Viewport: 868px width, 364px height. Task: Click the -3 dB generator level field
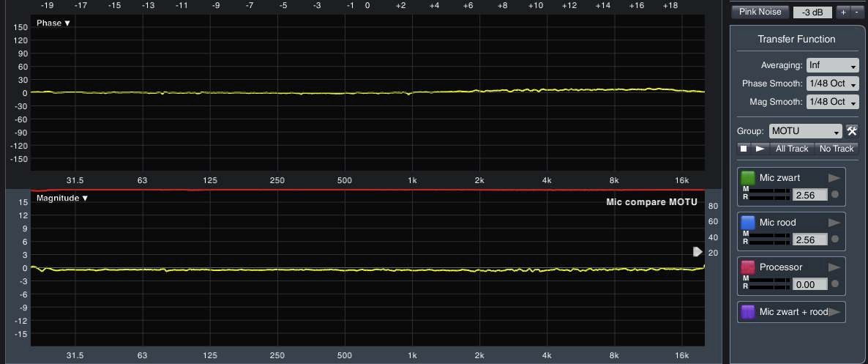(812, 12)
